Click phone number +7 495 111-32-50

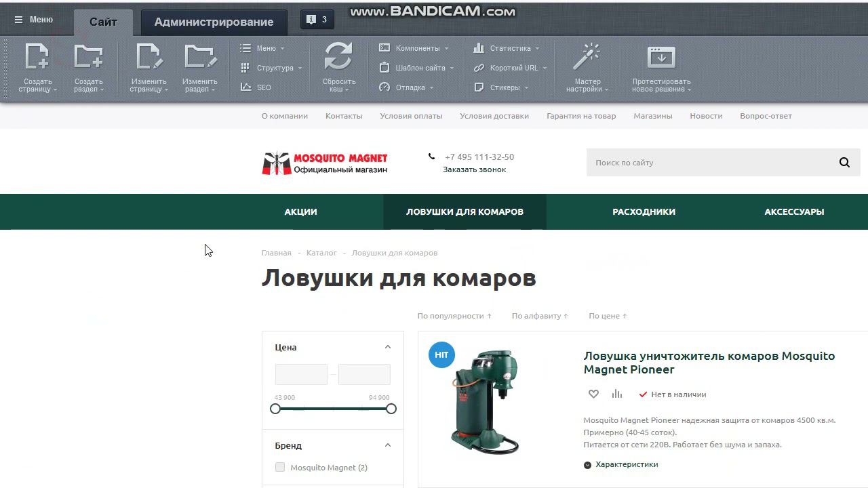click(479, 157)
